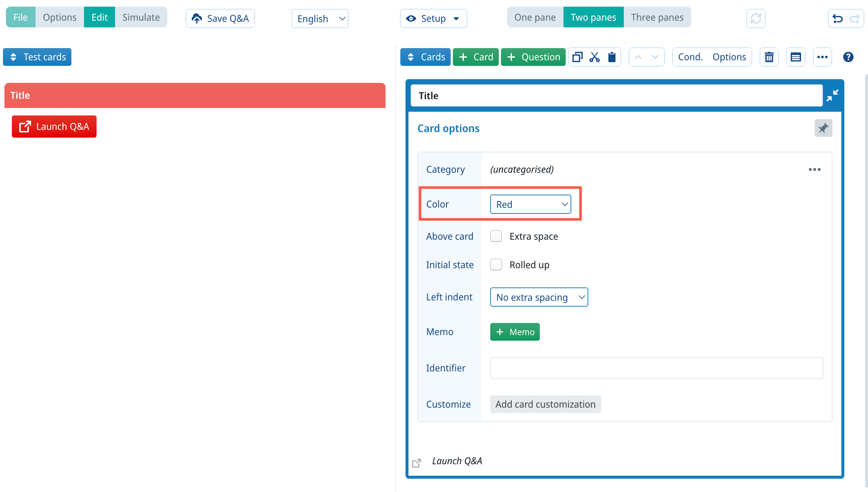Click the green Memo button
Viewport: 868px width, 492px height.
(515, 332)
